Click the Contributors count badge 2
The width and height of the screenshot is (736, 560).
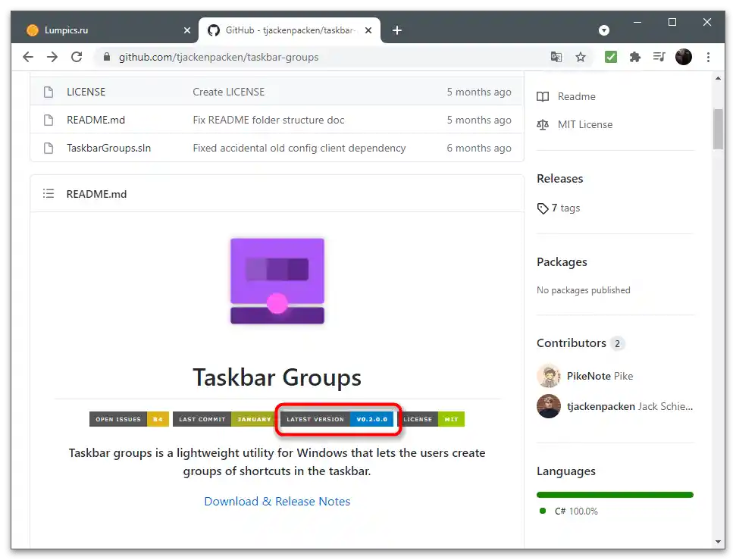tap(617, 343)
